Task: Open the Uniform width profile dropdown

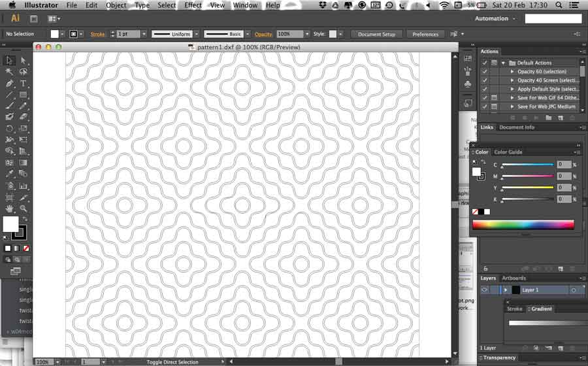Action: [196, 34]
